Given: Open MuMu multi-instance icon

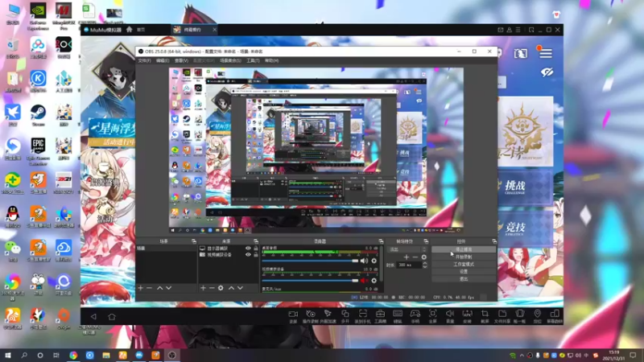Looking at the screenshot, I should pos(345,315).
